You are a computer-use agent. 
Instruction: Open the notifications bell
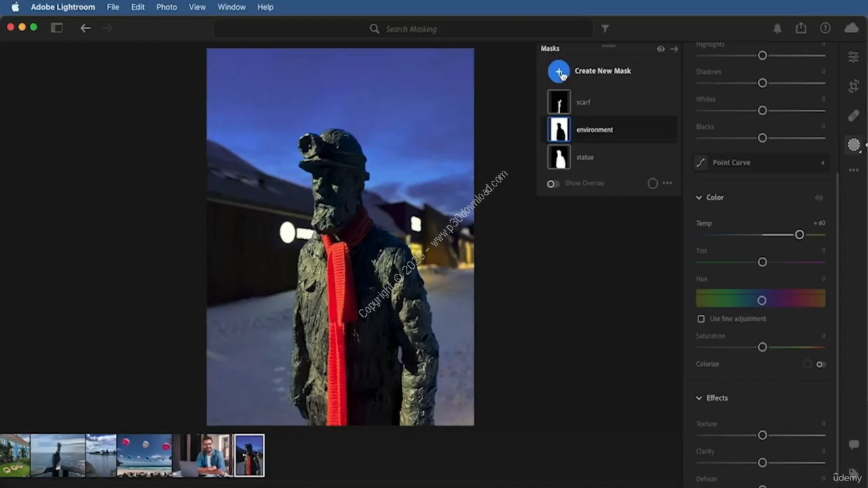tap(777, 28)
